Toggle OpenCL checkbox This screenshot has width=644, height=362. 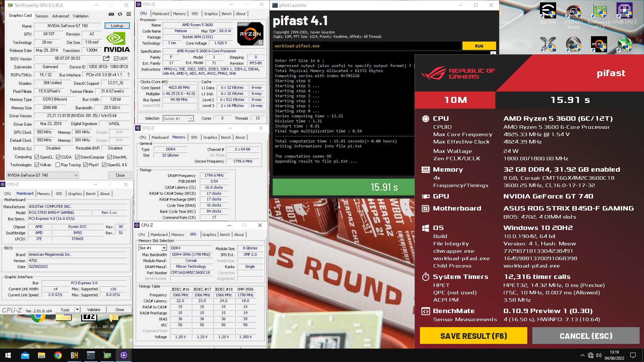click(37, 157)
